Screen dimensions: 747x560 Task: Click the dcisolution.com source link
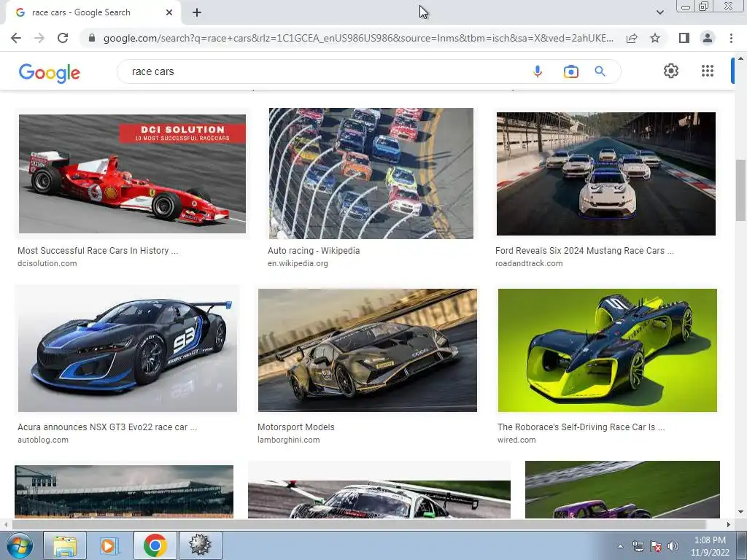click(47, 263)
